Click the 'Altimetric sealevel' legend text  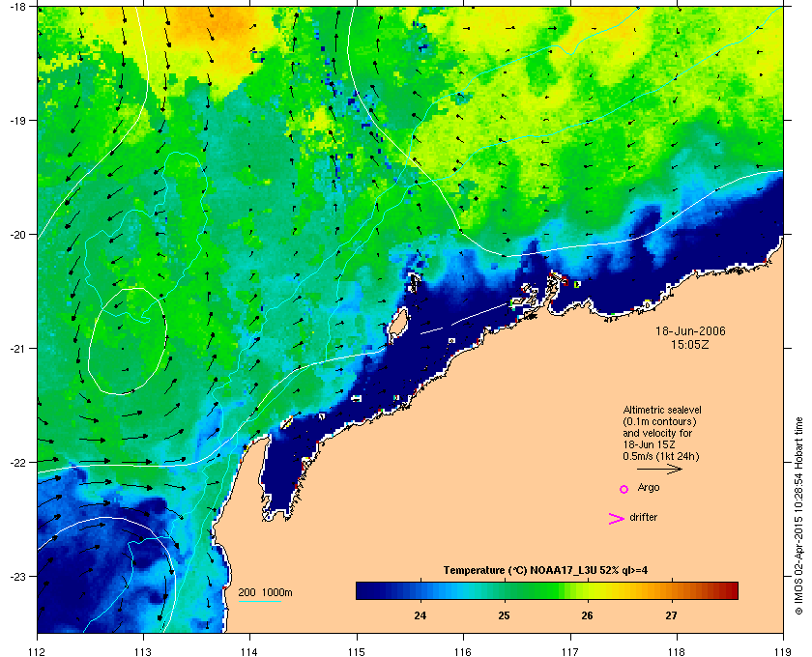(662, 410)
